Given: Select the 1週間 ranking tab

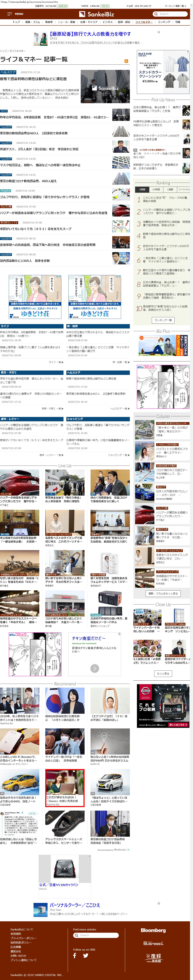Looking at the screenshot, I should click(x=170, y=189).
